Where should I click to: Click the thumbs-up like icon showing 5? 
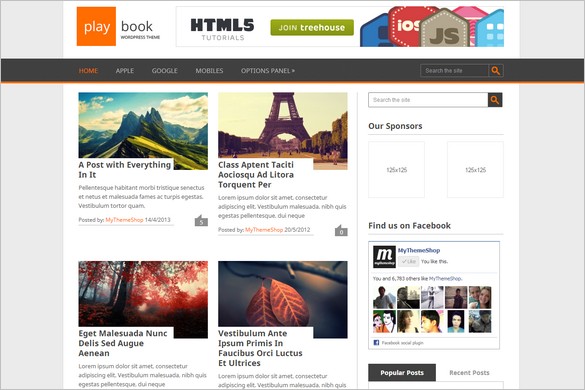pyautogui.click(x=201, y=221)
